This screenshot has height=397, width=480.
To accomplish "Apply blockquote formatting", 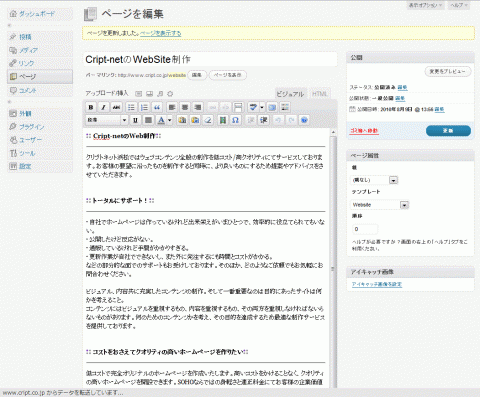I will click(157, 107).
